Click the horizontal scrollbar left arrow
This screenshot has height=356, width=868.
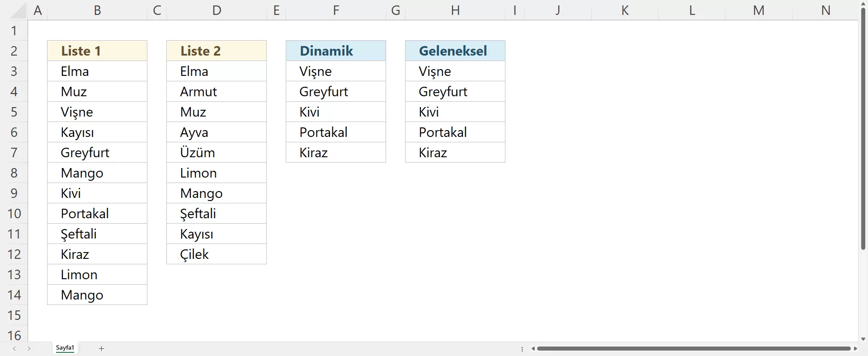point(533,348)
